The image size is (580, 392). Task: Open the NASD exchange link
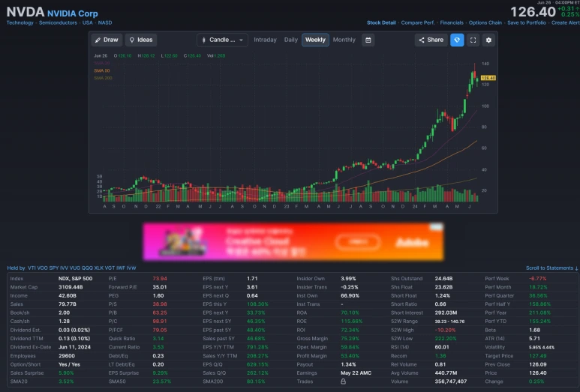tap(105, 23)
